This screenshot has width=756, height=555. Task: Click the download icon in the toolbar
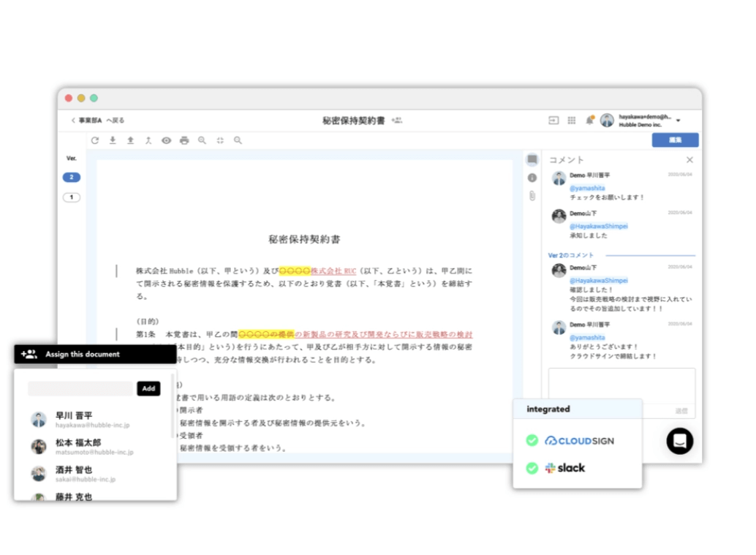[x=113, y=140]
